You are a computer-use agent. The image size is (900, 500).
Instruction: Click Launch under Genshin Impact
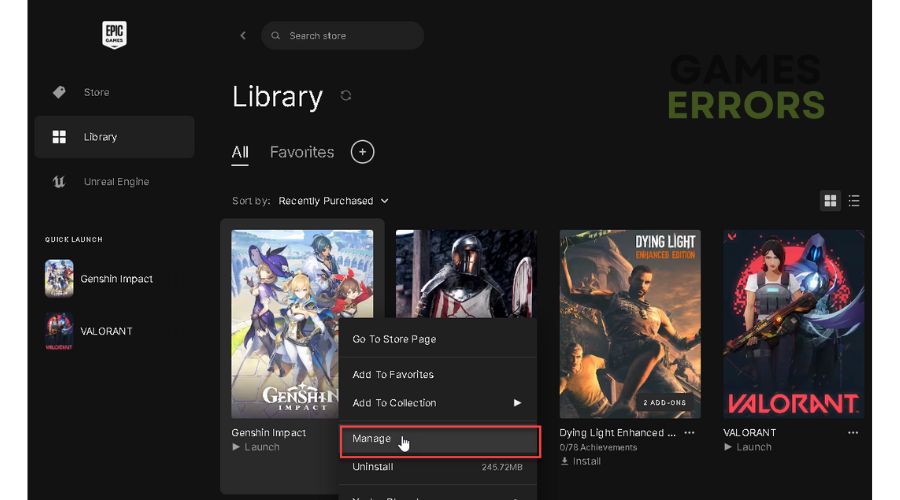(262, 447)
